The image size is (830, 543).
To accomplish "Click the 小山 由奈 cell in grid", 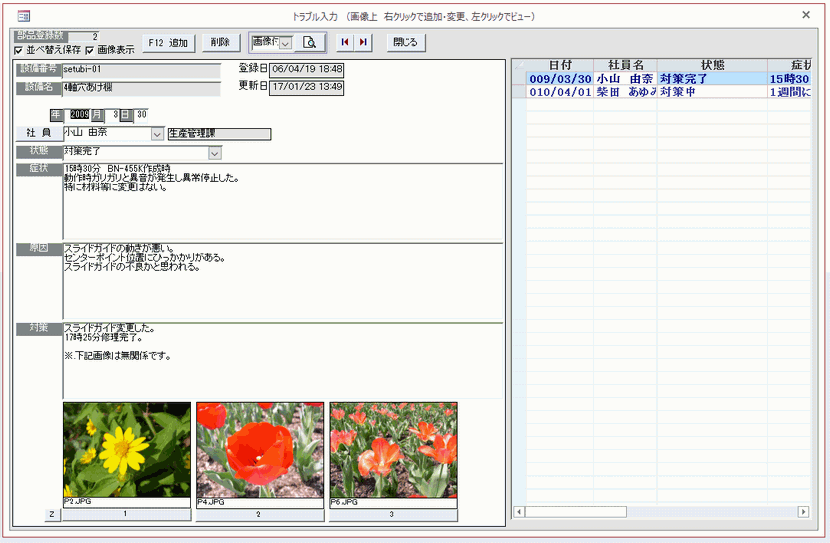I will [625, 79].
